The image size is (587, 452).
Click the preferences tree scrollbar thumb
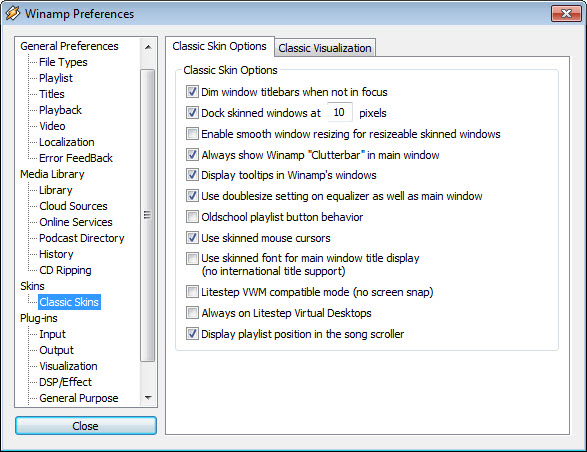(x=147, y=215)
